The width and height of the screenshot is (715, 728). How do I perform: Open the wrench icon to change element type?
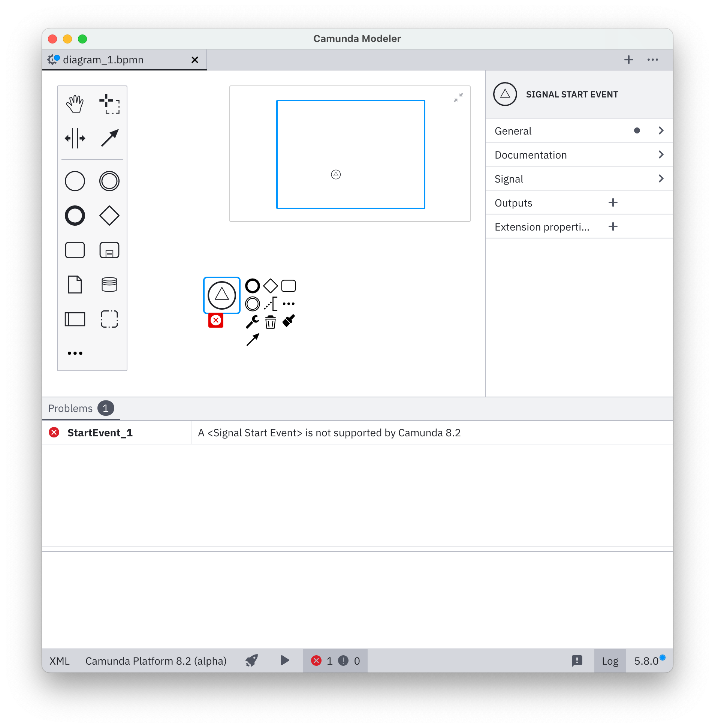click(252, 321)
